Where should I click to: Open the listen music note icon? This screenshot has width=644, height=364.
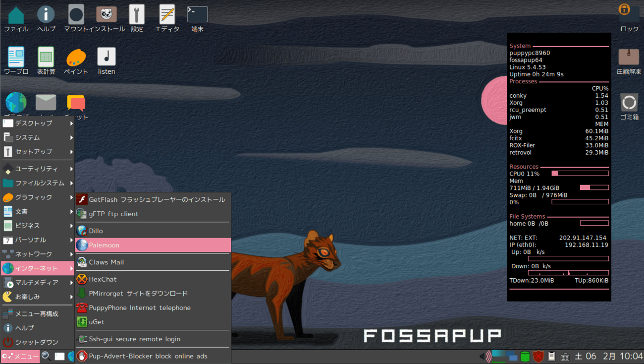(107, 57)
